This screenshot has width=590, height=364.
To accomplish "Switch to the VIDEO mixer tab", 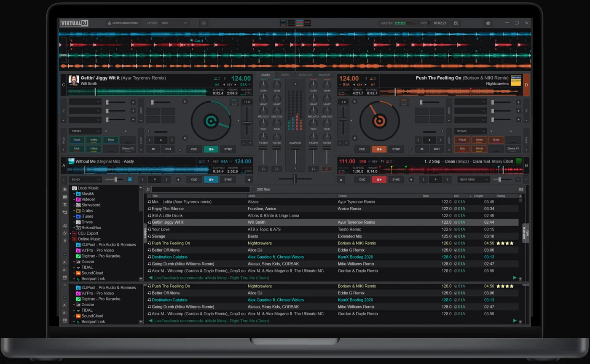I will [285, 75].
